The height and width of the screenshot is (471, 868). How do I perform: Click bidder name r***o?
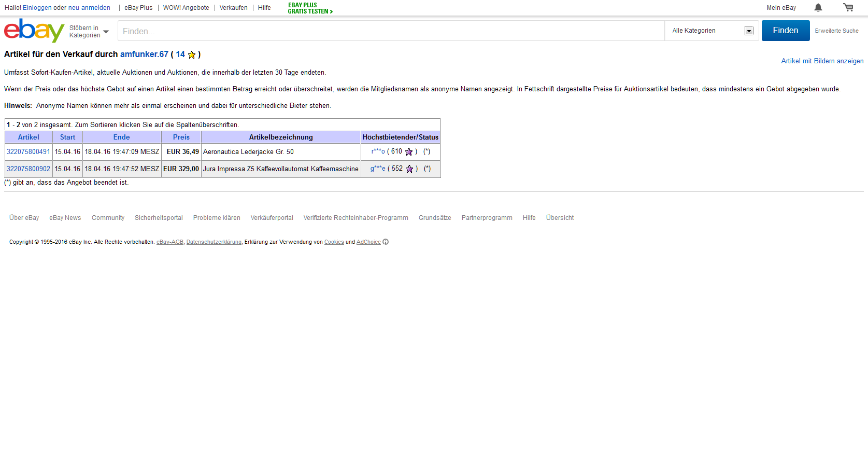(x=378, y=151)
